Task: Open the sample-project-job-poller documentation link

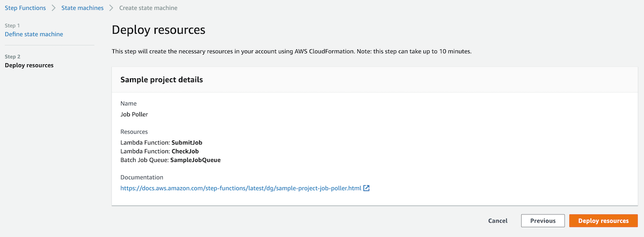Action: (x=240, y=188)
